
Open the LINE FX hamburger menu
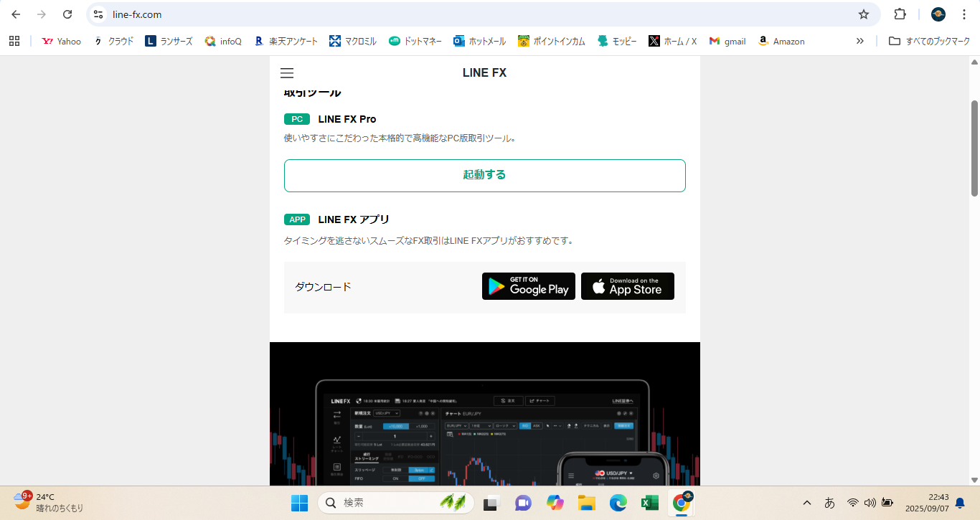coord(287,73)
